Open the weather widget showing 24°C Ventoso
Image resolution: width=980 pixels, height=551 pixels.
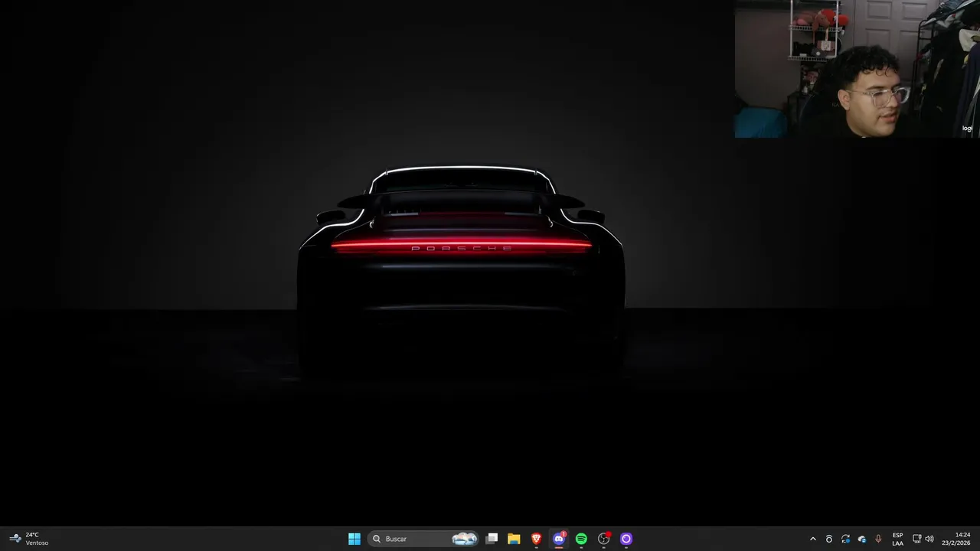29,539
